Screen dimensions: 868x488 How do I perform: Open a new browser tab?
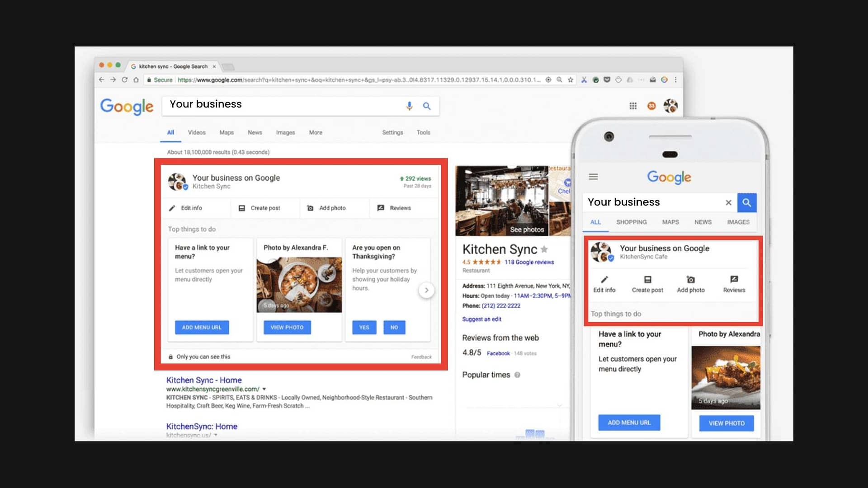tap(229, 67)
